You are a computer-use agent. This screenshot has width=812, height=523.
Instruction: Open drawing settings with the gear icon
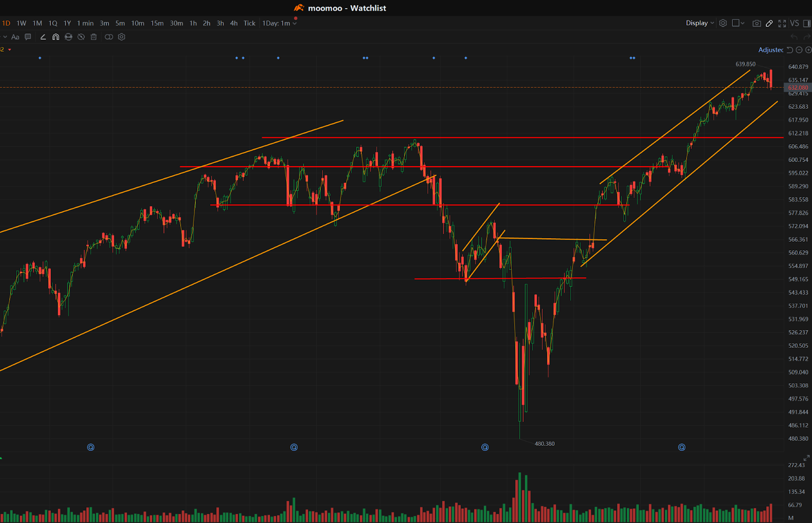(121, 37)
